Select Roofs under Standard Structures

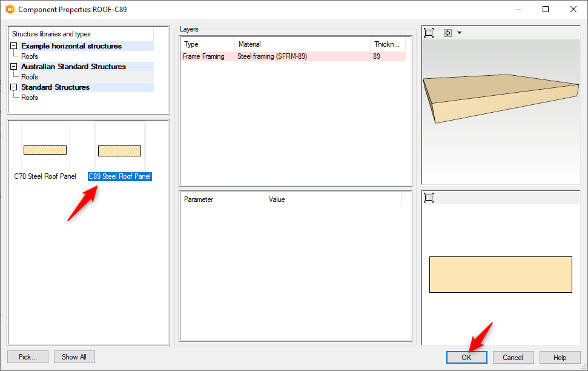point(30,98)
